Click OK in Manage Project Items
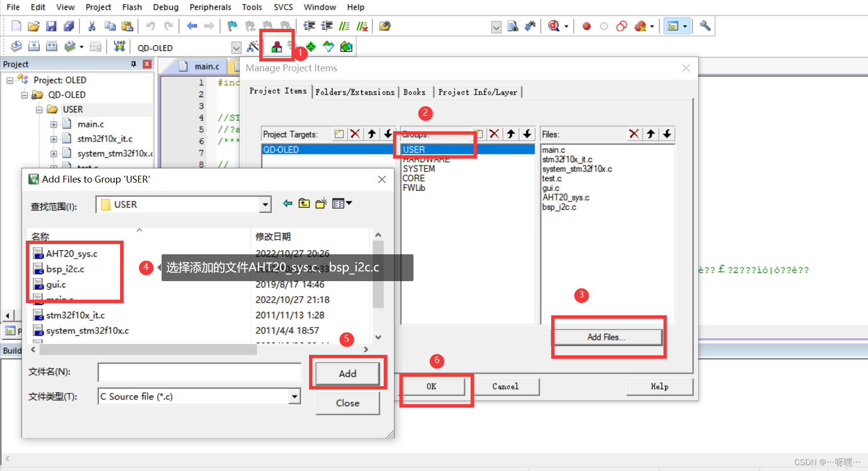Viewport: 868px width, 471px height. (432, 387)
